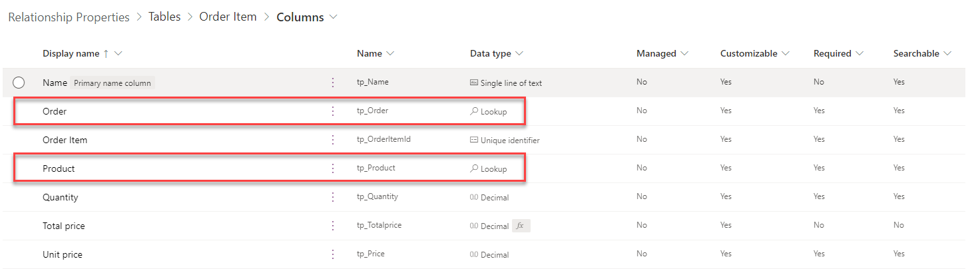Viewport: 980px width, 269px height.
Task: Sort by the Display name header
Action: pyautogui.click(x=71, y=53)
